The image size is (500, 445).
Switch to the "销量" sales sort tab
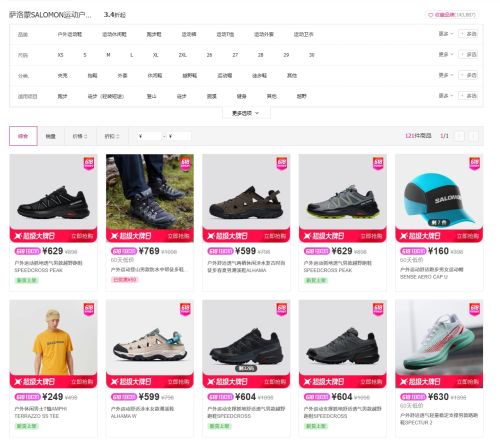point(50,136)
